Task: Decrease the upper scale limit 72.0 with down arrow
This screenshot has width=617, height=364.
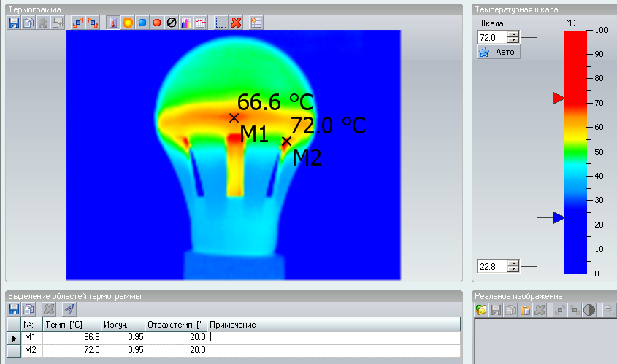Action: click(513, 40)
